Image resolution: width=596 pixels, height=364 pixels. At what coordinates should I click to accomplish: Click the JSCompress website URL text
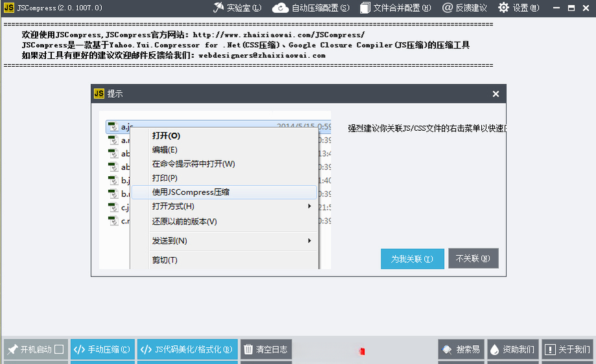point(279,34)
